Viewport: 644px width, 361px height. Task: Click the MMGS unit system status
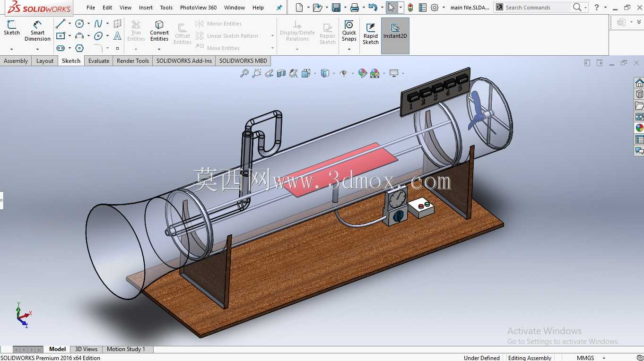point(585,358)
